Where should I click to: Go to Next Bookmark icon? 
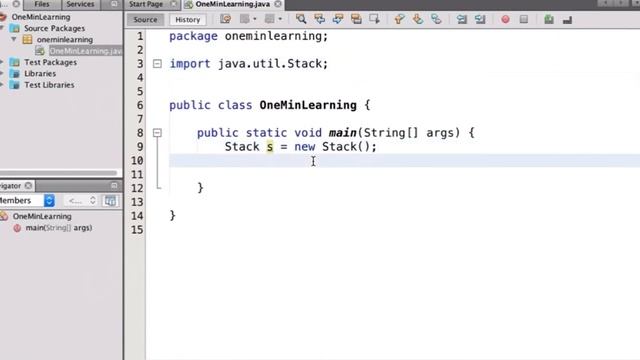pos(418,19)
